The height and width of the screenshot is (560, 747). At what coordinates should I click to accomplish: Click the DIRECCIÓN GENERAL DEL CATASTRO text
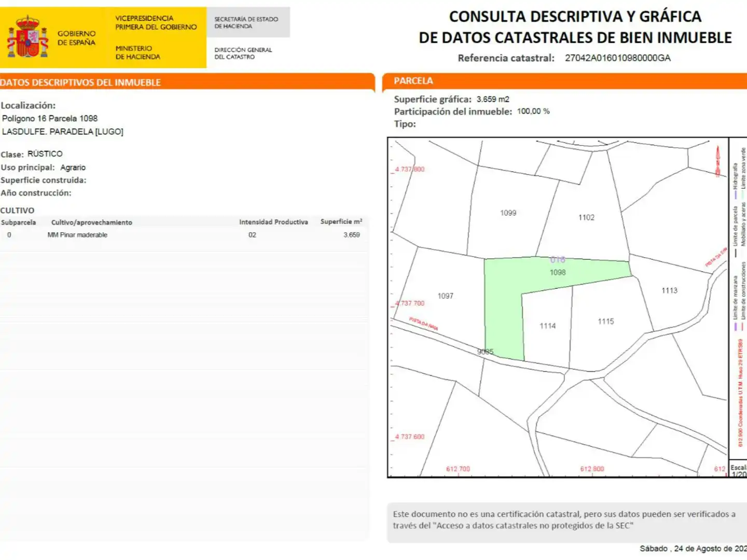(x=243, y=53)
